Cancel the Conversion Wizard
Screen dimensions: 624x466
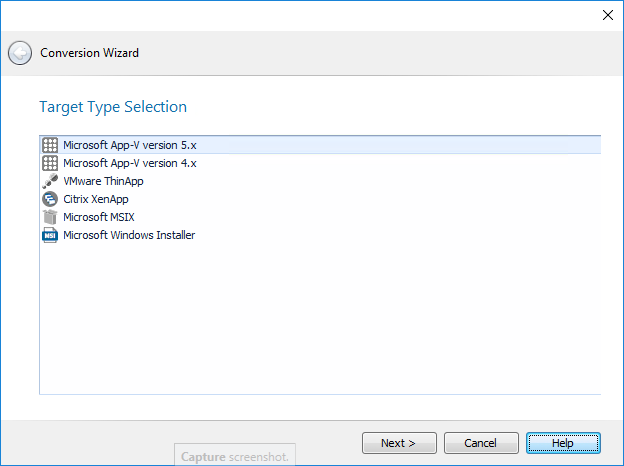point(481,443)
